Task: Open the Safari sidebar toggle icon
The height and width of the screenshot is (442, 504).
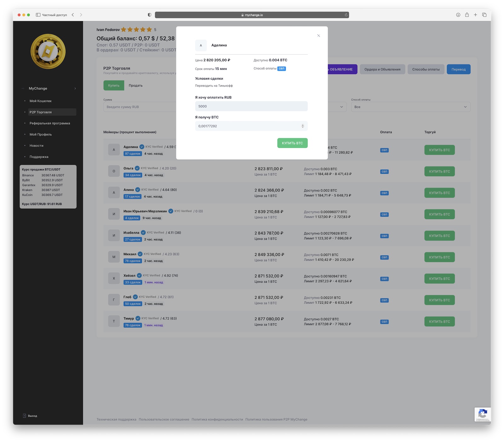Action: point(38,15)
